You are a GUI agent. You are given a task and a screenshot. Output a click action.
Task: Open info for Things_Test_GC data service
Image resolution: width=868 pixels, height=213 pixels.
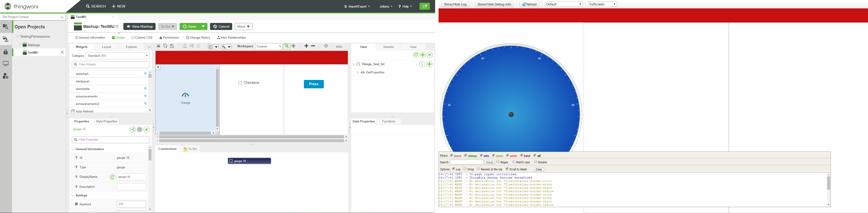(x=422, y=64)
